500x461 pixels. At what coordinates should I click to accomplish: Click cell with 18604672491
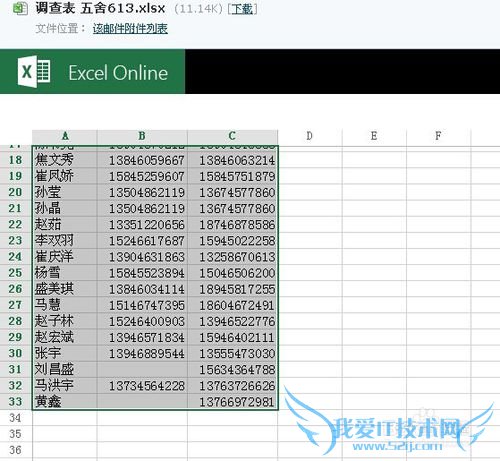click(232, 305)
